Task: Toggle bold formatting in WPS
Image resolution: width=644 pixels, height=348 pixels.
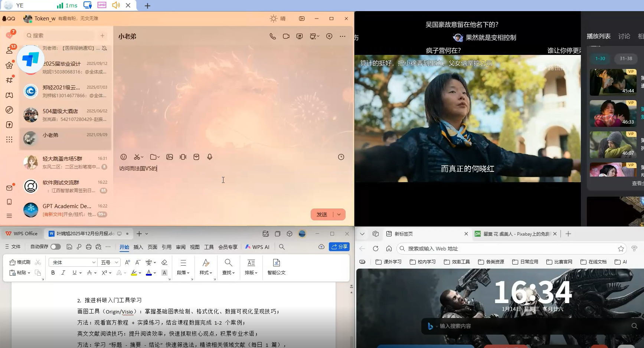Action: click(53, 273)
